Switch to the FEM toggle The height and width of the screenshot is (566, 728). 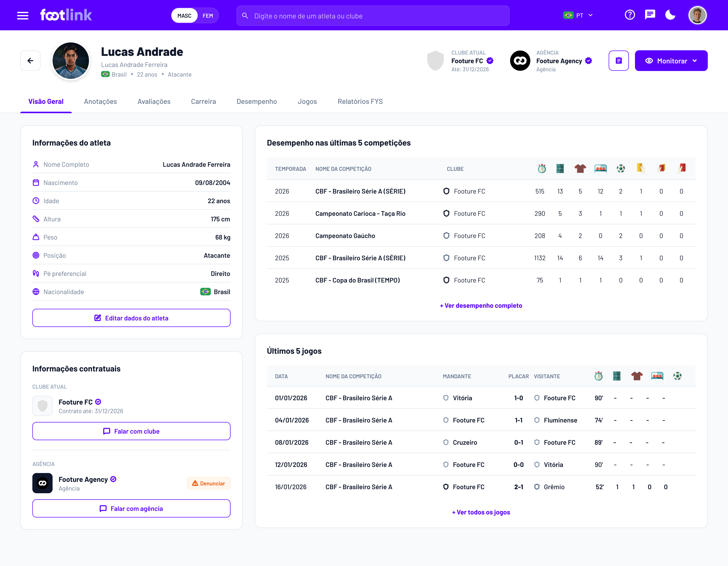[208, 16]
